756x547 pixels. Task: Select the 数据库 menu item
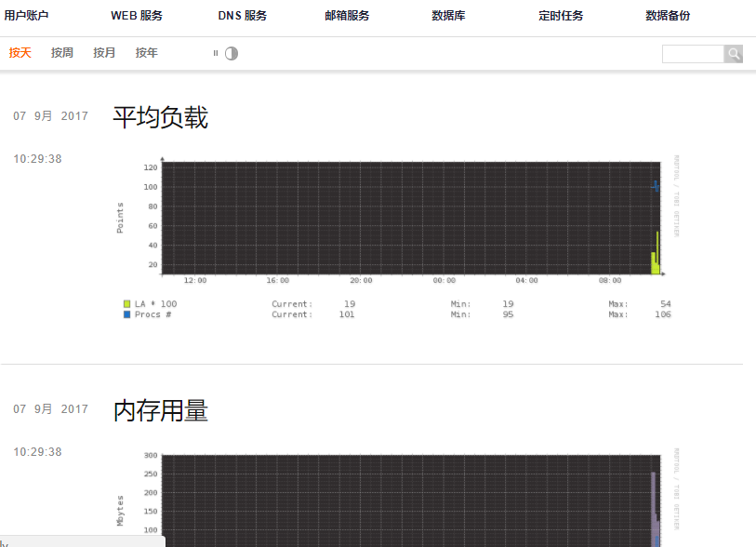(448, 16)
